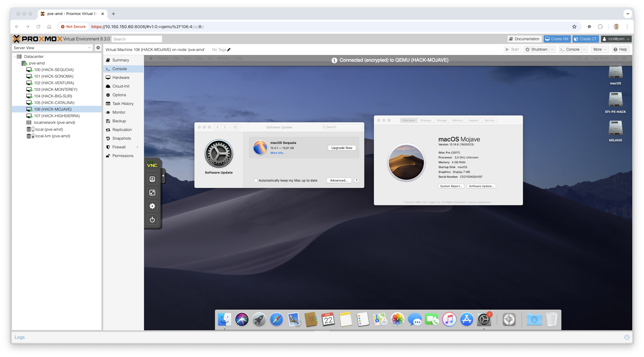This screenshot has width=644, height=357.
Task: Collapse the noVNC control bar handle
Action: 163,176
